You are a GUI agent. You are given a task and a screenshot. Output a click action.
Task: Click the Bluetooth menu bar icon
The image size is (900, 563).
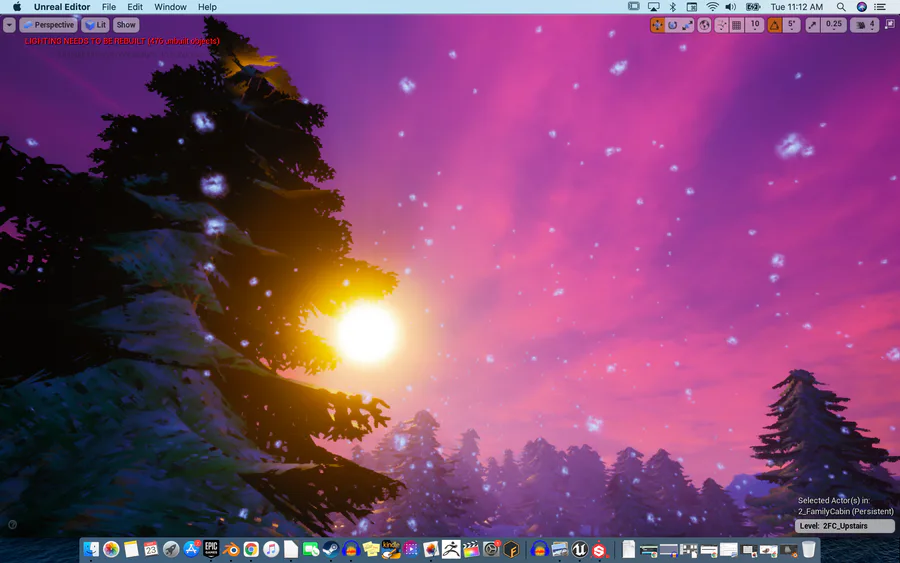point(673,7)
